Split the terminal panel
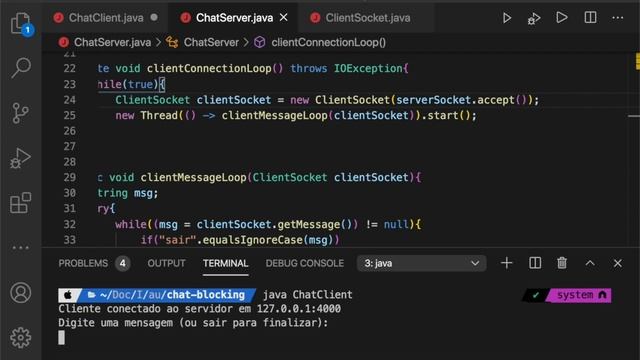The height and width of the screenshot is (360, 640). [x=535, y=263]
